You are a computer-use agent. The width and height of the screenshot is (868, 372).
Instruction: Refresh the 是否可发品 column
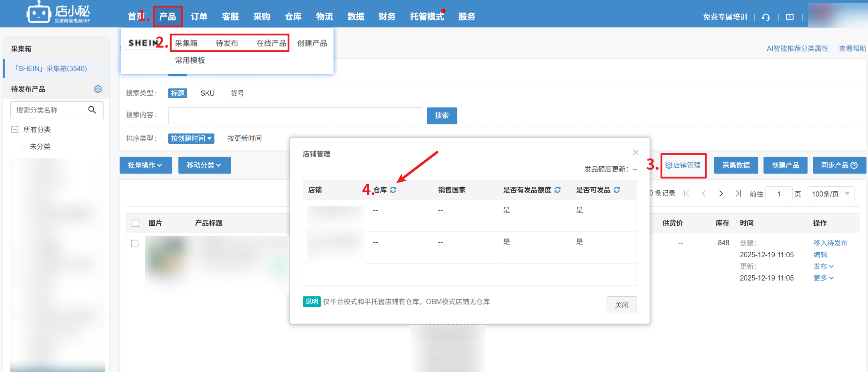(617, 190)
